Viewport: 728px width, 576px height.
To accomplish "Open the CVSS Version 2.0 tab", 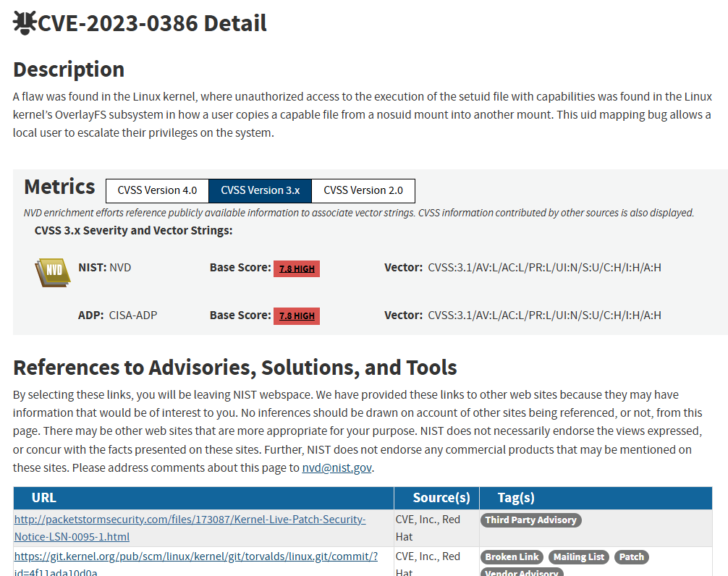I will pyautogui.click(x=363, y=191).
